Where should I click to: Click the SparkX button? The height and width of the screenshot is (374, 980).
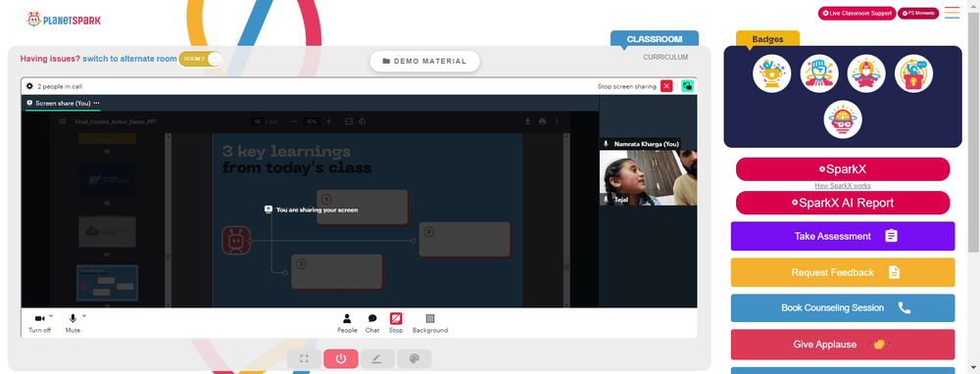[843, 169]
